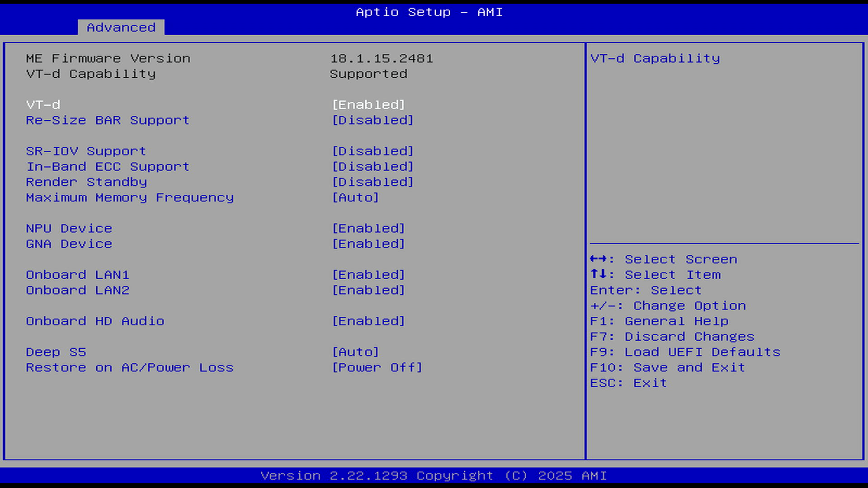
Task: Toggle the VT-d Enabled value
Action: click(x=368, y=105)
